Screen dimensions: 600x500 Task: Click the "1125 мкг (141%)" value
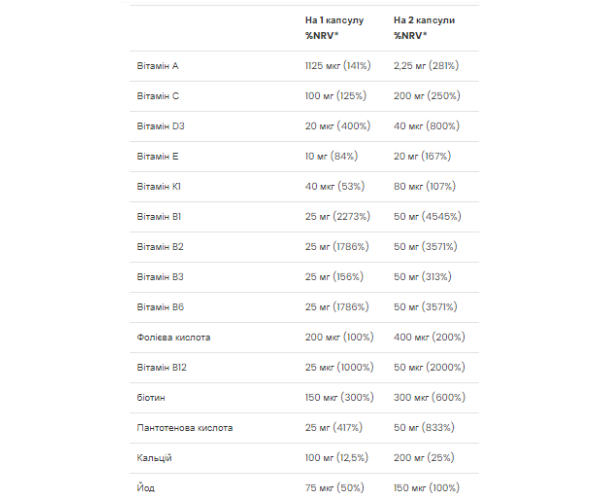(338, 66)
